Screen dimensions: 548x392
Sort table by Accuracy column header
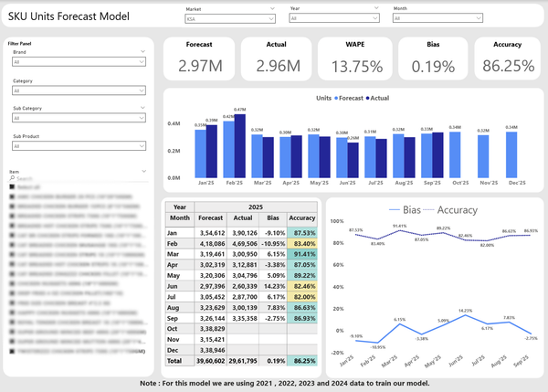click(302, 217)
